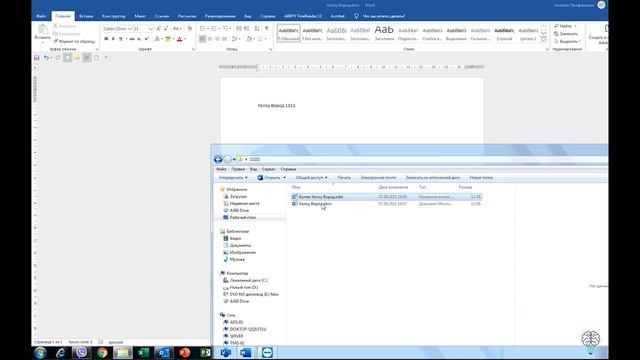Click the Sort icon in paragraph group
The width and height of the screenshot is (640, 360).
257,29
